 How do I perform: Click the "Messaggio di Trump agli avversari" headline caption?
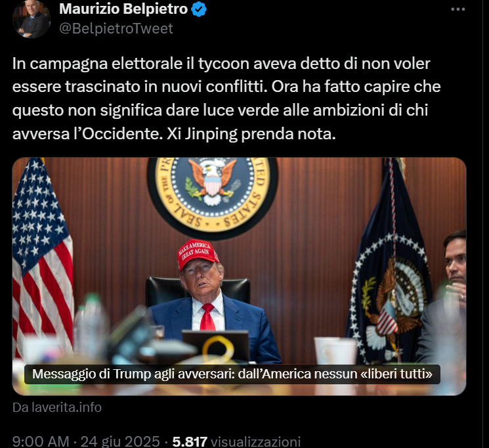pyautogui.click(x=232, y=374)
